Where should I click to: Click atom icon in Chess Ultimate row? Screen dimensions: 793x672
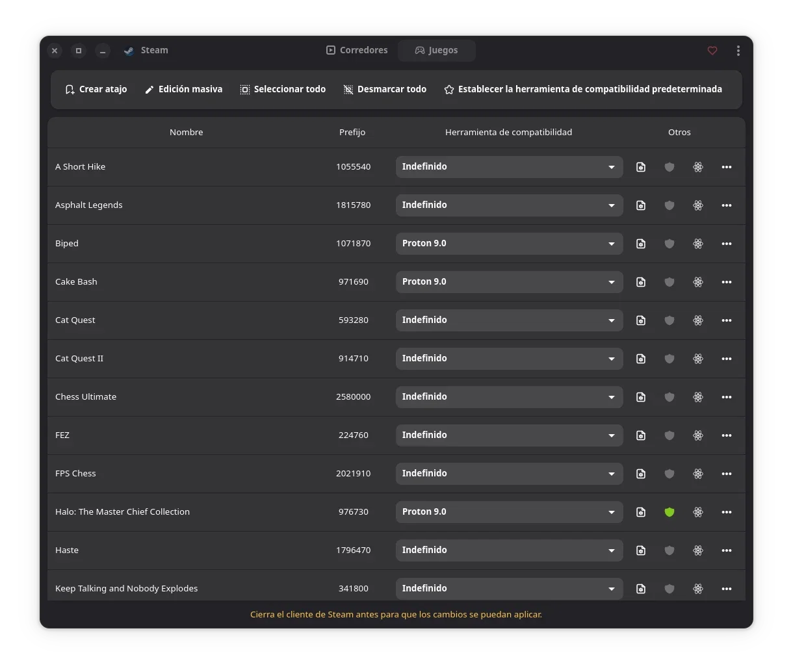(x=698, y=397)
